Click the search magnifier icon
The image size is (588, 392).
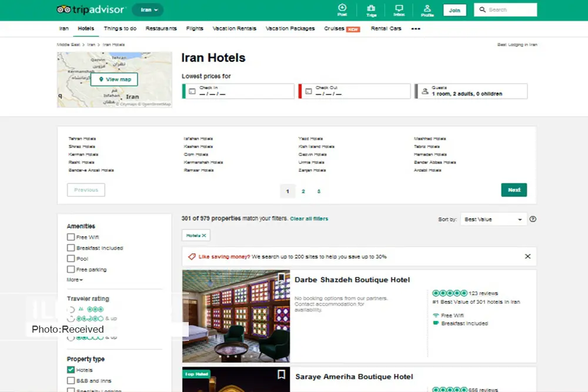pyautogui.click(x=482, y=10)
